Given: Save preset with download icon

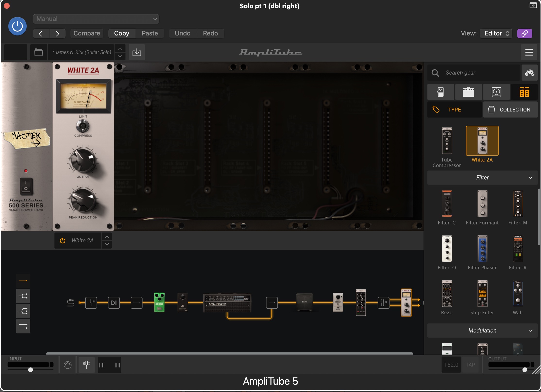Looking at the screenshot, I should [137, 52].
